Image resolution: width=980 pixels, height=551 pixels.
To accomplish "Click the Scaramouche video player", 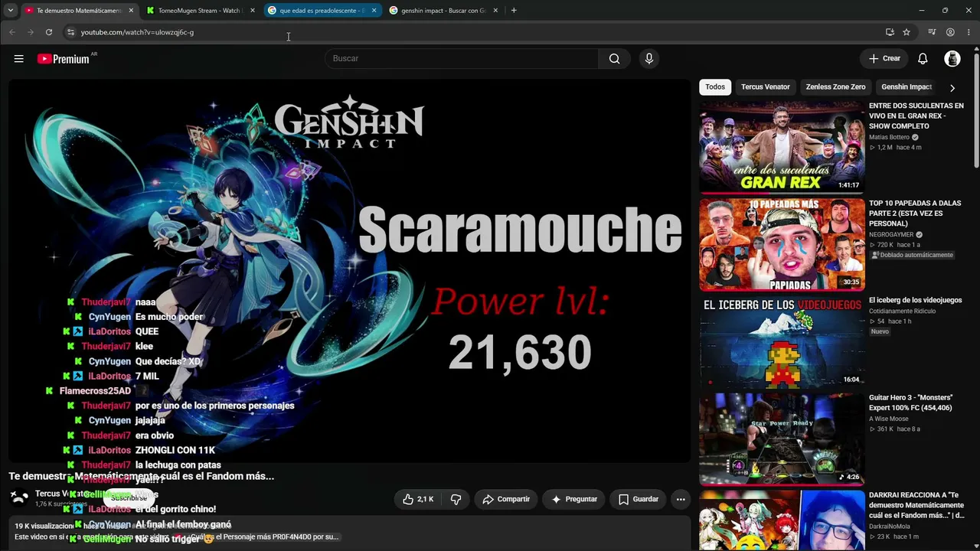I will click(349, 272).
